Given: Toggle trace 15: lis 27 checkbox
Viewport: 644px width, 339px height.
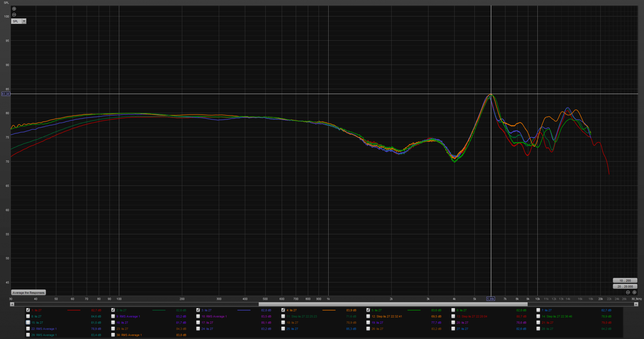Looking at the screenshot, I should [28, 322].
